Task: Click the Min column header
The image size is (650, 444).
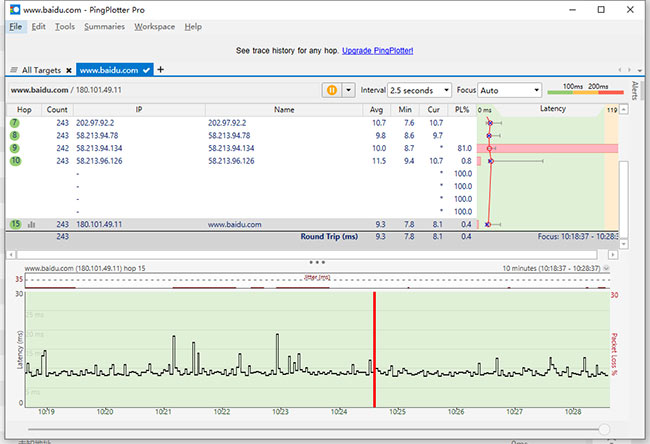Action: [405, 109]
